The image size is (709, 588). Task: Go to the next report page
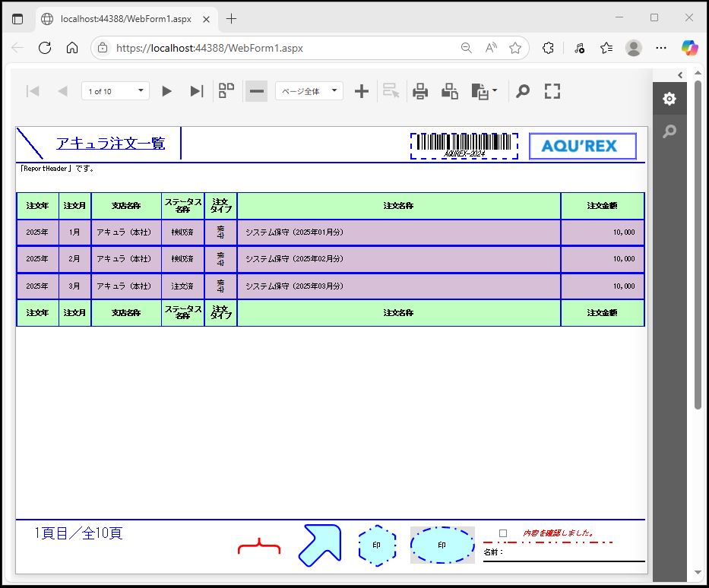click(x=167, y=91)
